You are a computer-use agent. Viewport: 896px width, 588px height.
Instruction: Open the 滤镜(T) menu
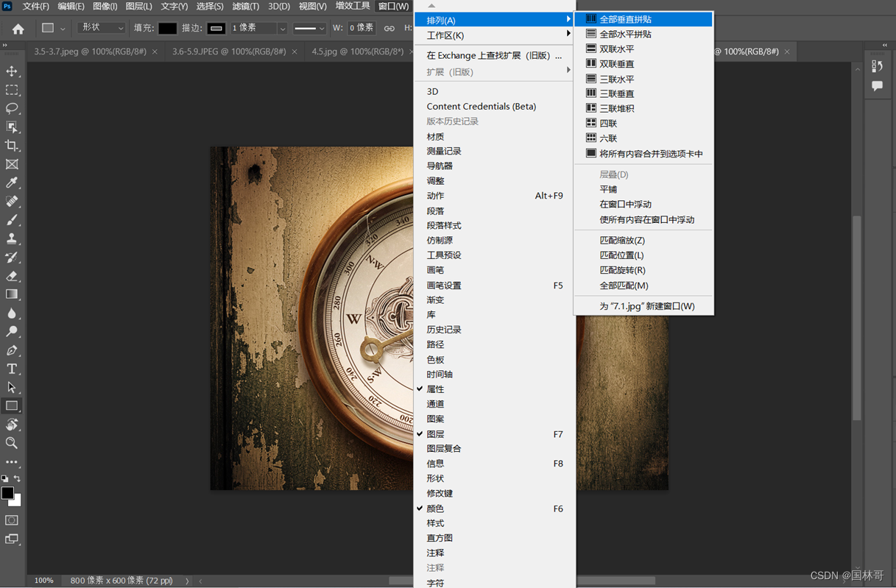click(x=245, y=6)
